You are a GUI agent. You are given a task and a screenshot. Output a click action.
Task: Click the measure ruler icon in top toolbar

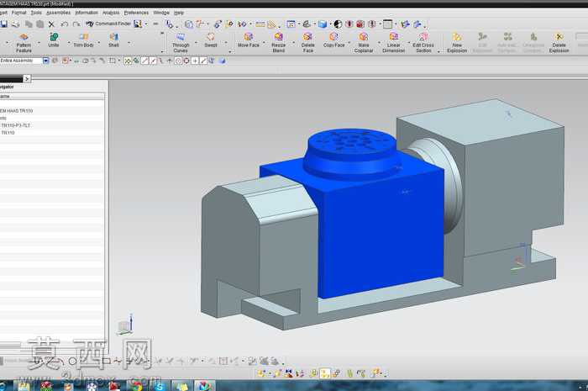260,24
